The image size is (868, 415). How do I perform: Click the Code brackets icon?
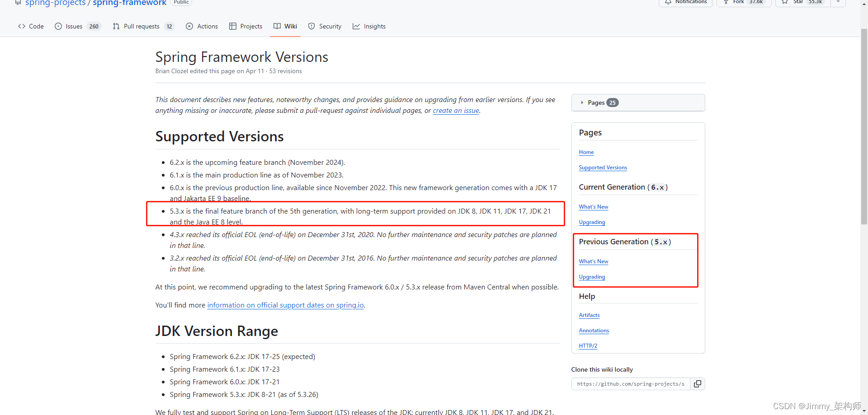click(x=22, y=26)
